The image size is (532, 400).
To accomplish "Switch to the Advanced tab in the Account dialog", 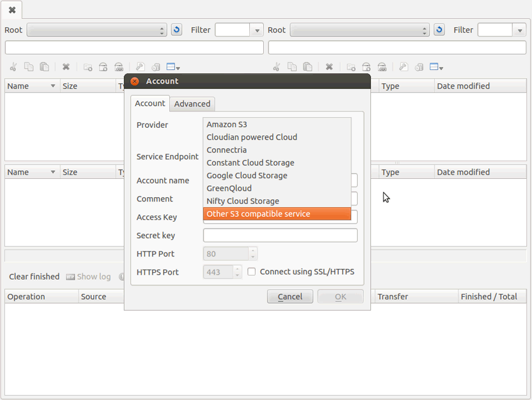I will coord(192,103).
